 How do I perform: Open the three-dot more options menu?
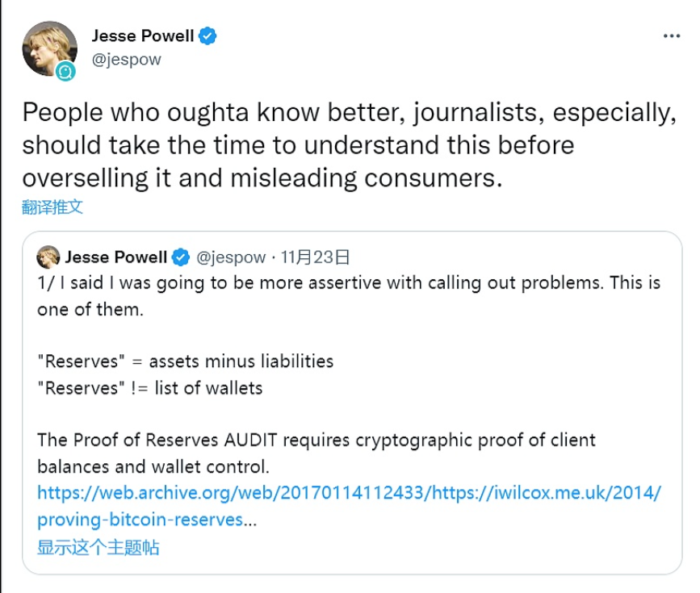point(672,36)
